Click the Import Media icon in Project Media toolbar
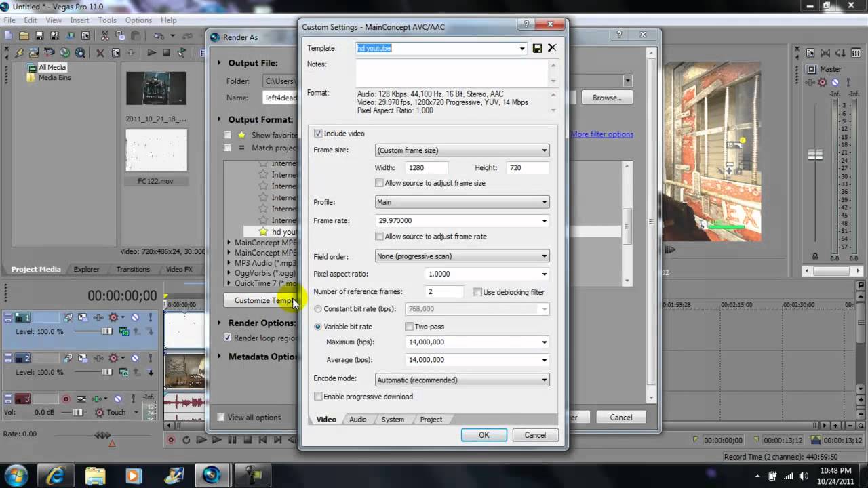868x488 pixels. click(35, 52)
